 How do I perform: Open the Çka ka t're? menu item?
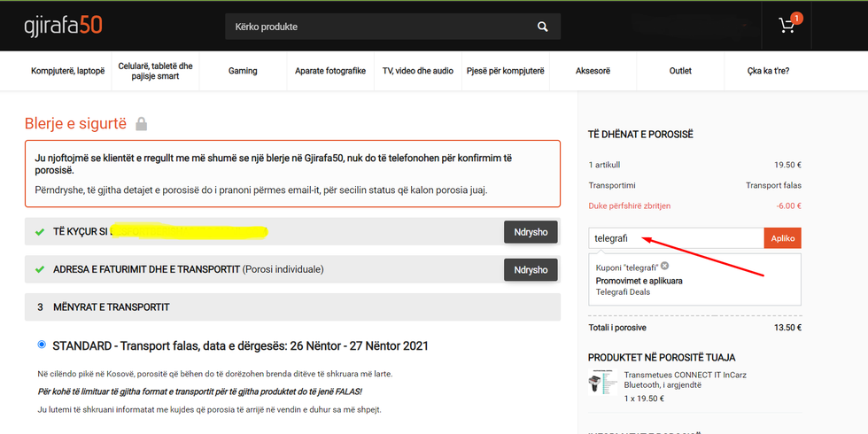point(768,71)
